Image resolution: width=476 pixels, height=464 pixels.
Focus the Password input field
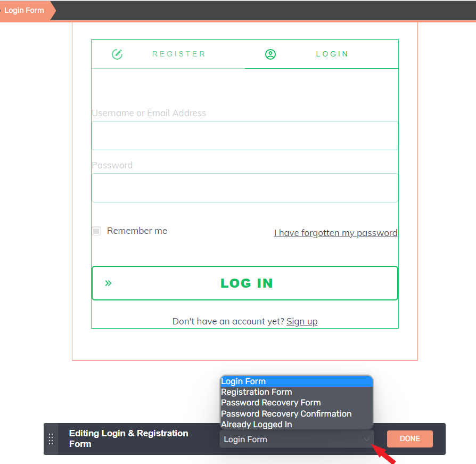pos(245,188)
